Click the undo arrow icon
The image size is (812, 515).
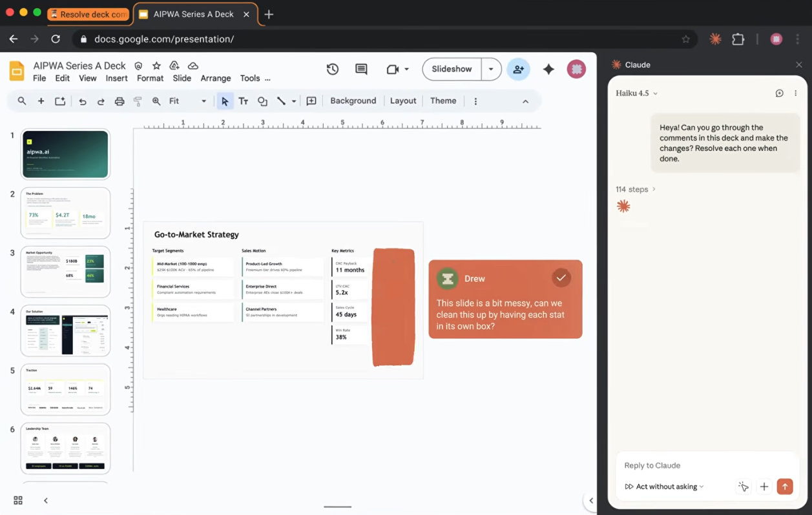coord(83,101)
